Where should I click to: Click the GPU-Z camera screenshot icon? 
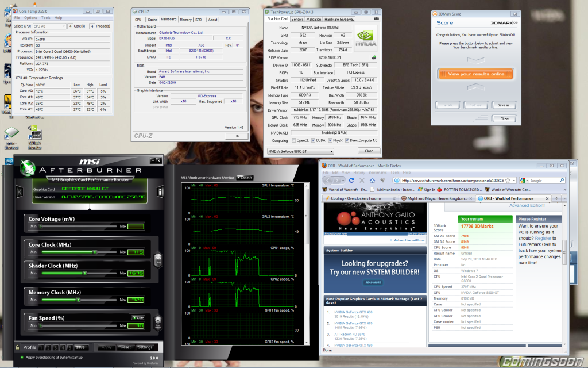tap(376, 19)
